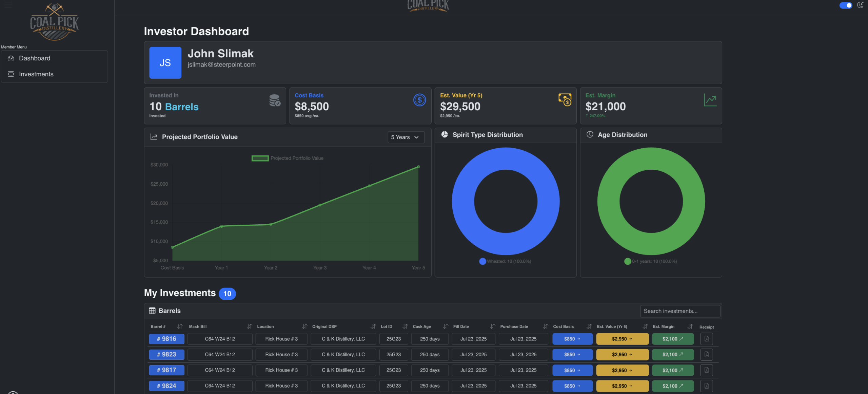Click the Est. Margin trend chart icon
The image size is (868, 394).
(x=710, y=100)
